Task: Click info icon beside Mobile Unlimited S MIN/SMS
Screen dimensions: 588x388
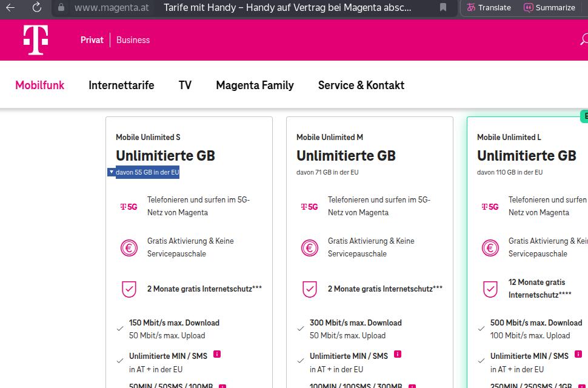Action: click(217, 355)
